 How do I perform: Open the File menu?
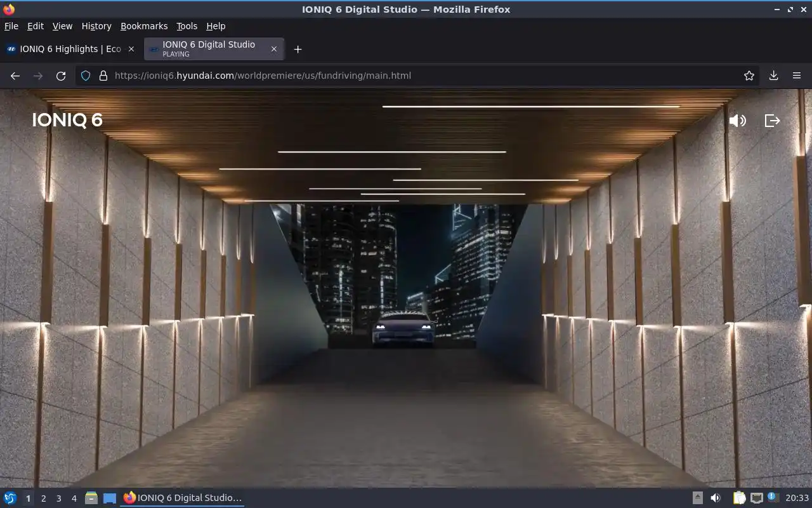11,26
